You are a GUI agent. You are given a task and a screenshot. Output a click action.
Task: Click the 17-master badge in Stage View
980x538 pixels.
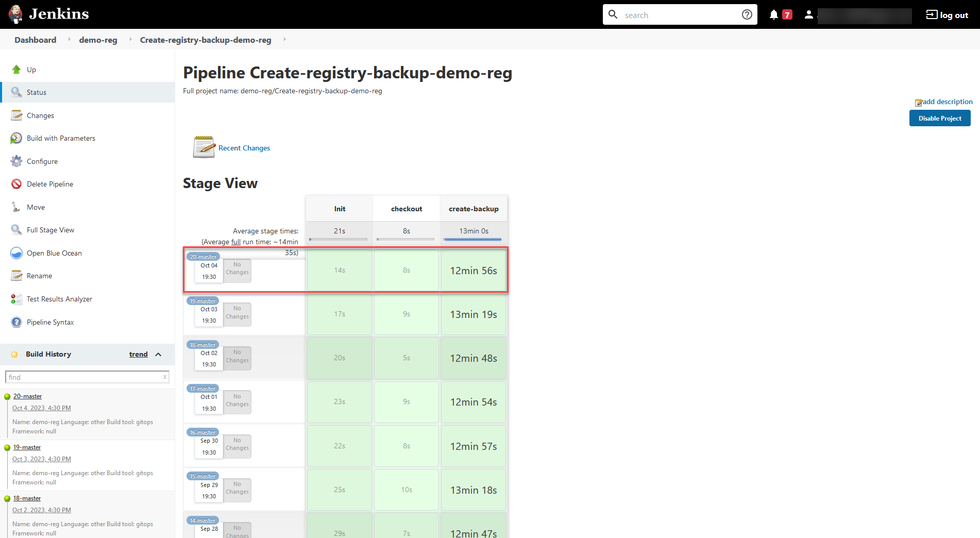click(x=202, y=389)
